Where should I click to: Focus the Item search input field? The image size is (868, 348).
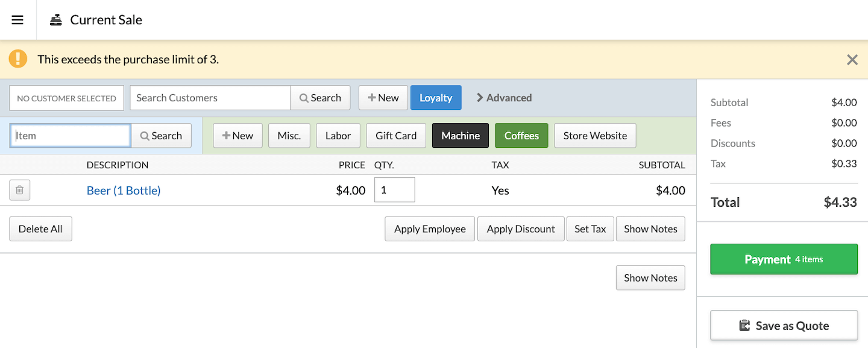pos(71,136)
